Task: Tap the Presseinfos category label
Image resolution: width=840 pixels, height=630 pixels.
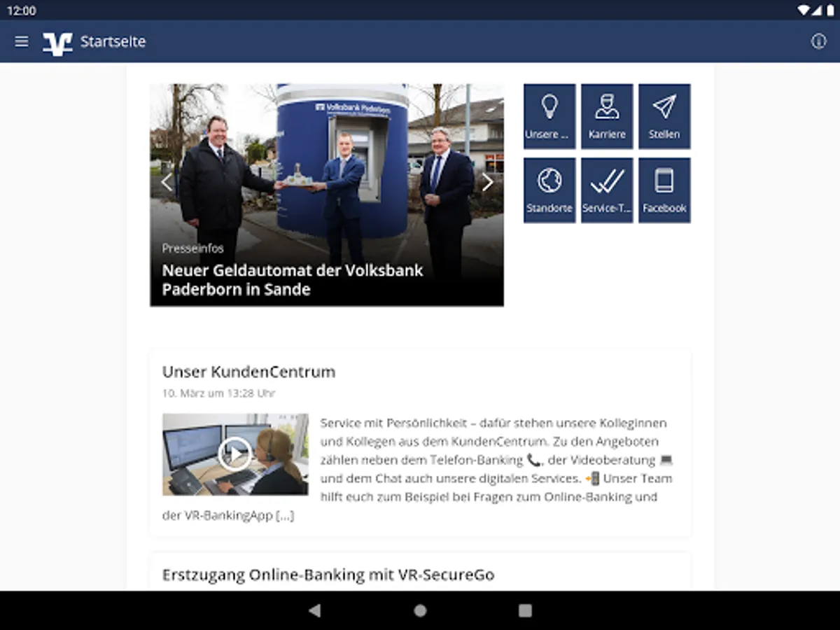Action: tap(192, 248)
